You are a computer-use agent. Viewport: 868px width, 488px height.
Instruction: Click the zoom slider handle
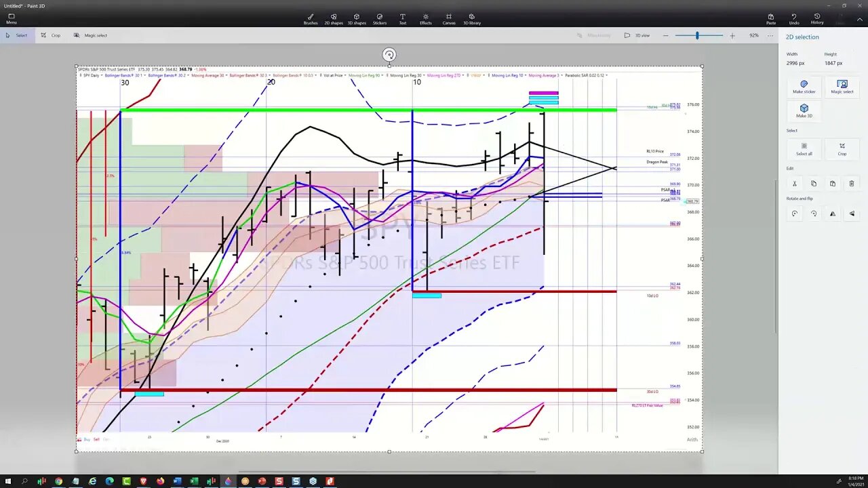pos(697,35)
